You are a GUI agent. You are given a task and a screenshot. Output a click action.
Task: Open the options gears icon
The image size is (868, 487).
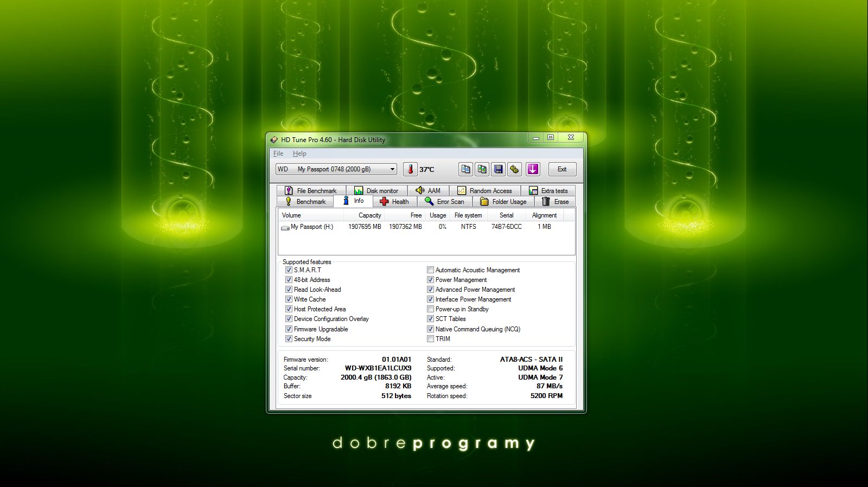[x=514, y=169]
